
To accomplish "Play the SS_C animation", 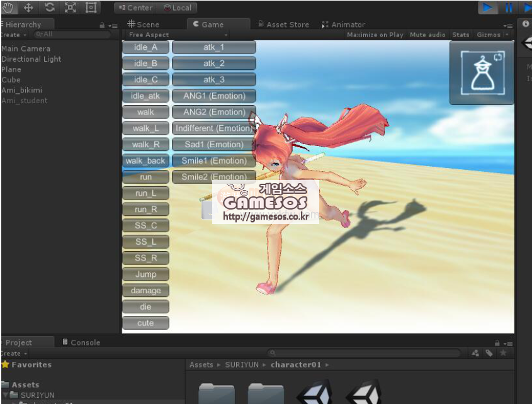I will [x=145, y=225].
